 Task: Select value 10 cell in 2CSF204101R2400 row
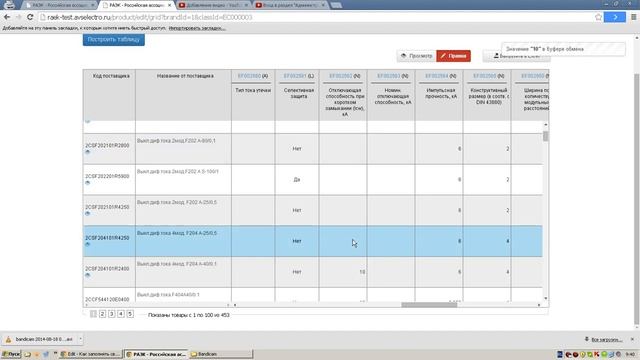[x=343, y=272]
